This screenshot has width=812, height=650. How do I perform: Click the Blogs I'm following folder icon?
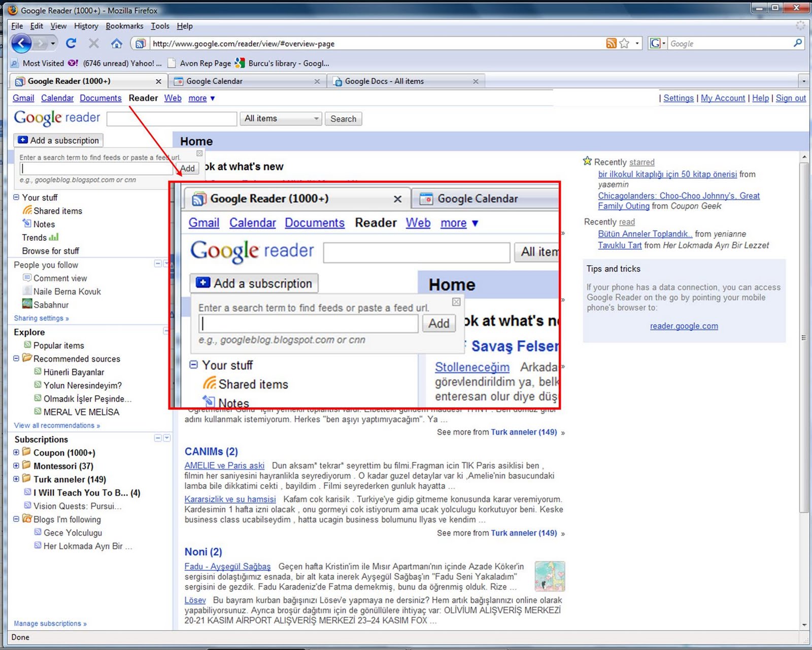tap(27, 519)
